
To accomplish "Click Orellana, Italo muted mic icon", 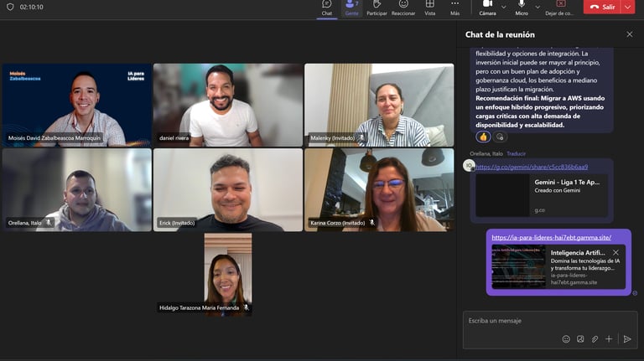I will (x=49, y=223).
